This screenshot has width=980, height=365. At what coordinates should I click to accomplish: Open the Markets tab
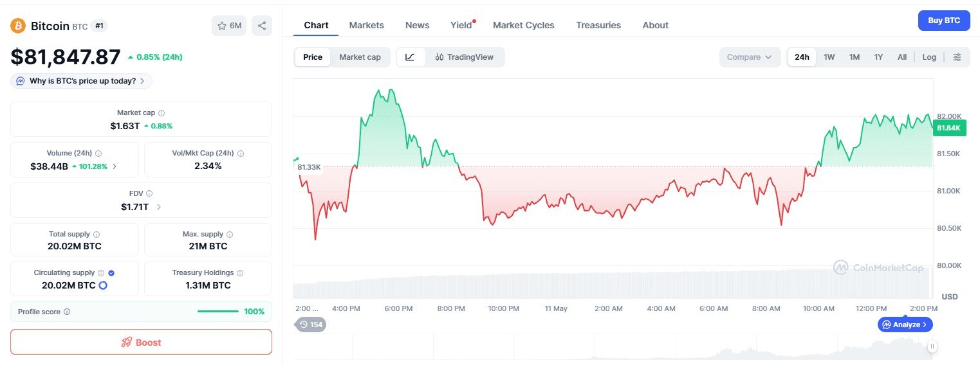(x=367, y=25)
